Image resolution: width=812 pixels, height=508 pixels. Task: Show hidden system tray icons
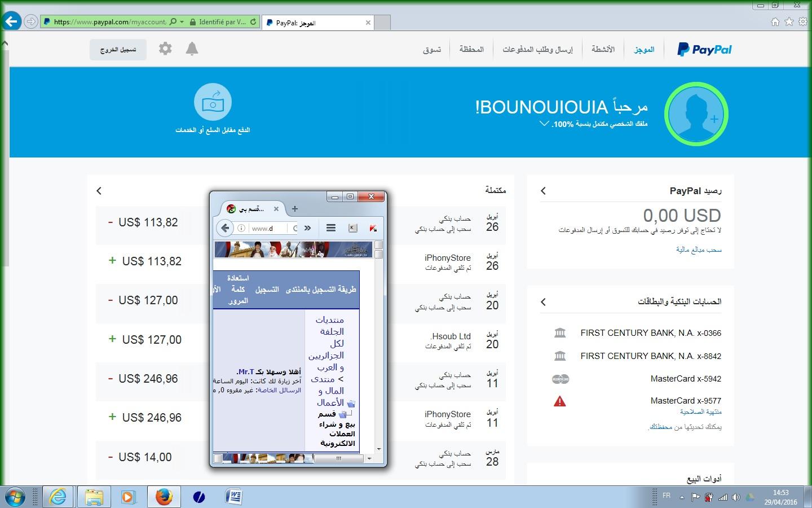[681, 497]
